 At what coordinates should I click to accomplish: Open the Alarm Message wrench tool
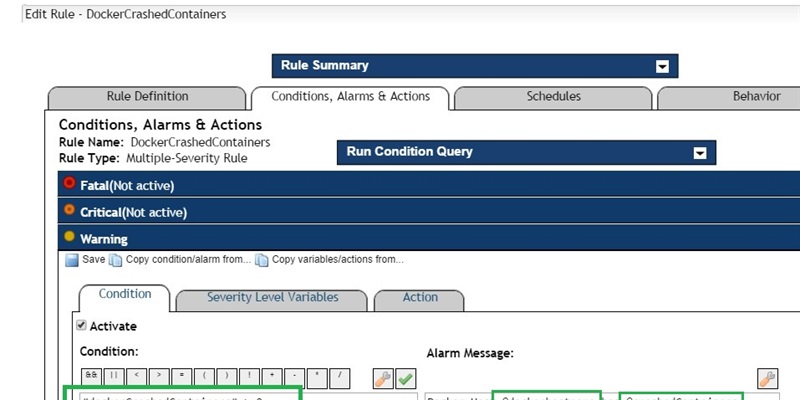click(x=767, y=379)
